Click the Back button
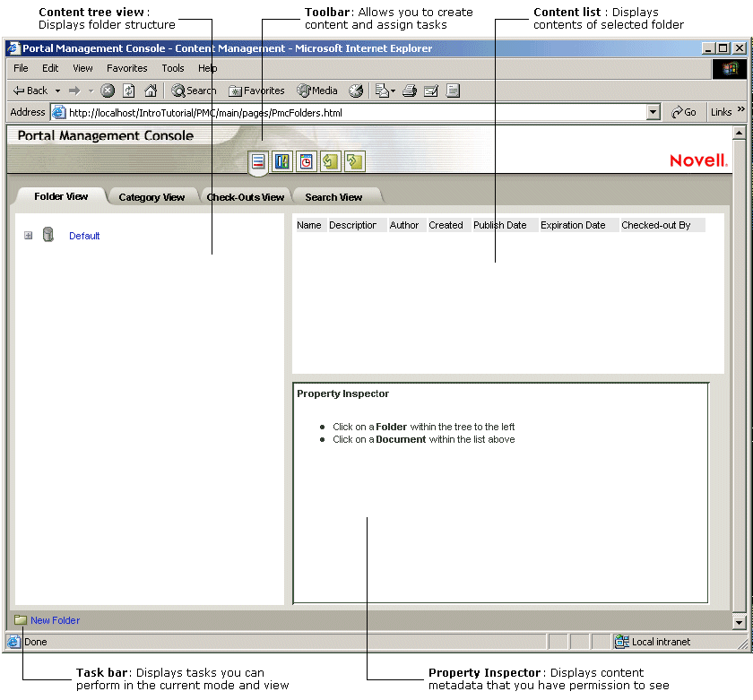Viewport: 753px width, 700px height. [30, 91]
